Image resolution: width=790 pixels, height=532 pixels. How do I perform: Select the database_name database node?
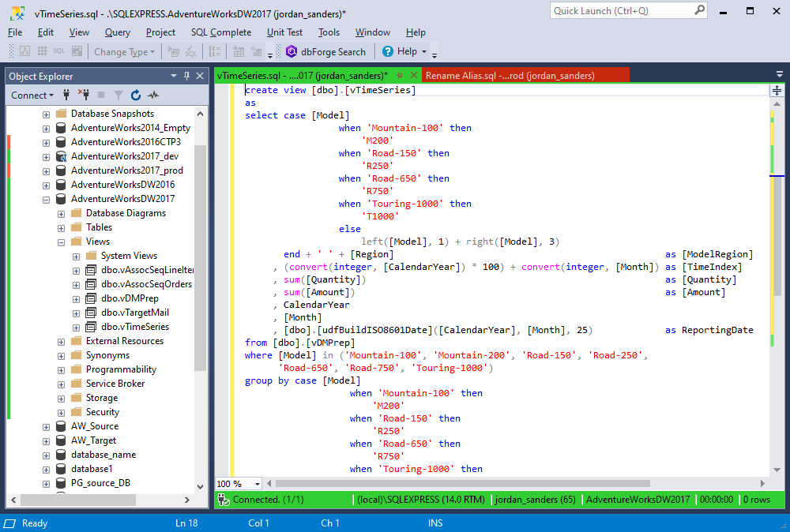tap(103, 455)
